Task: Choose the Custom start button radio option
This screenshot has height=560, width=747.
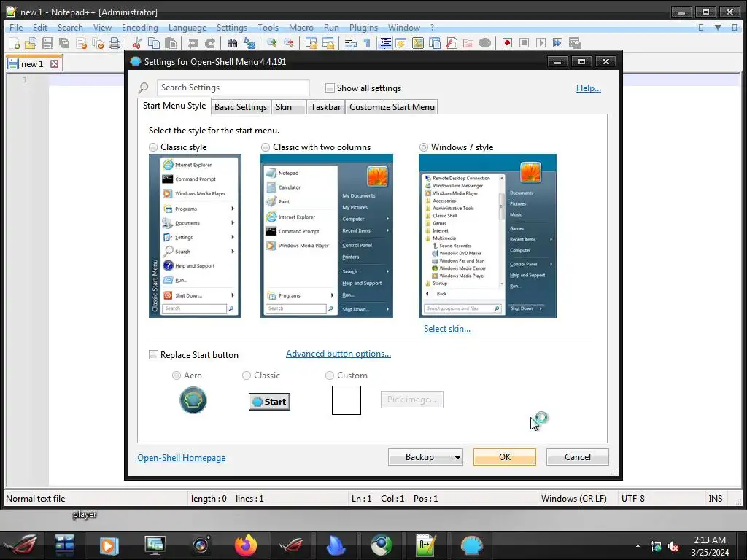Action: pyautogui.click(x=329, y=376)
